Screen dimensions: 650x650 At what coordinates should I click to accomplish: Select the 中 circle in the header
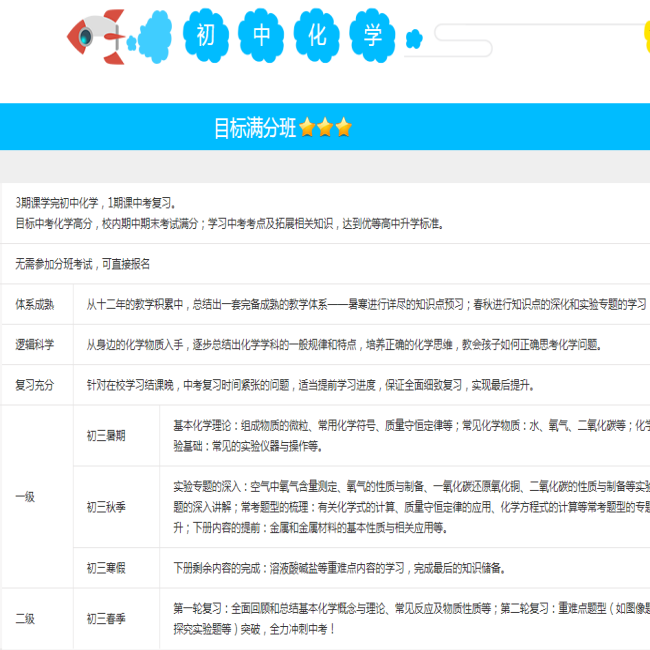[x=263, y=36]
